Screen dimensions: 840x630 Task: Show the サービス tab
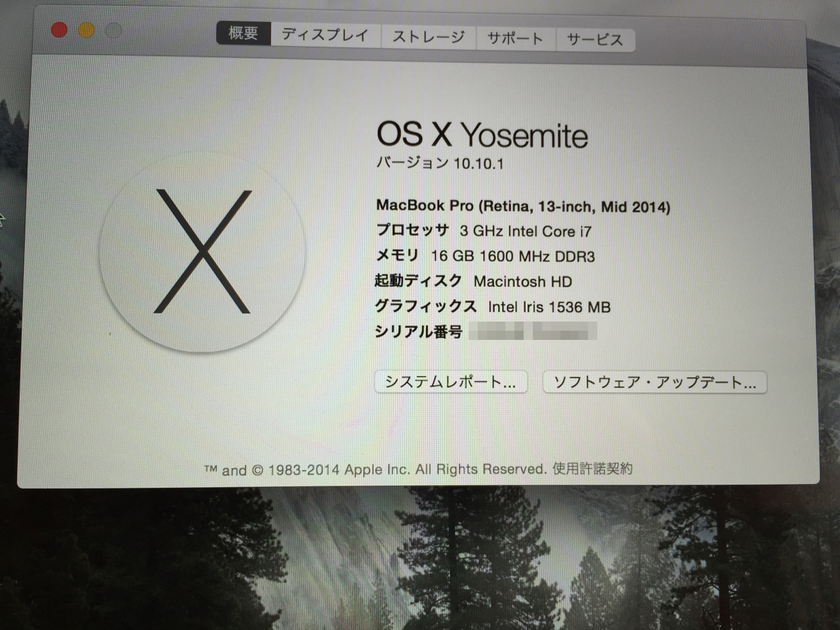click(x=595, y=40)
